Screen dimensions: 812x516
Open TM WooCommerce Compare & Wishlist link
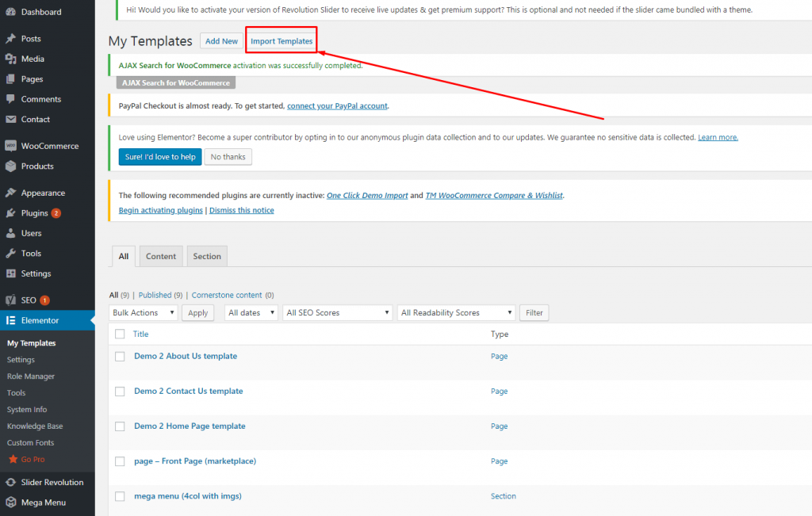pos(494,195)
